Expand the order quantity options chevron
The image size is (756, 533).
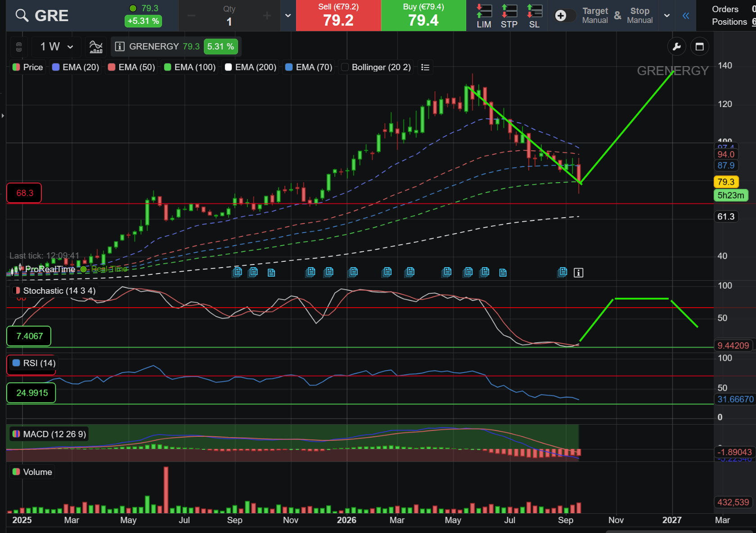[288, 16]
